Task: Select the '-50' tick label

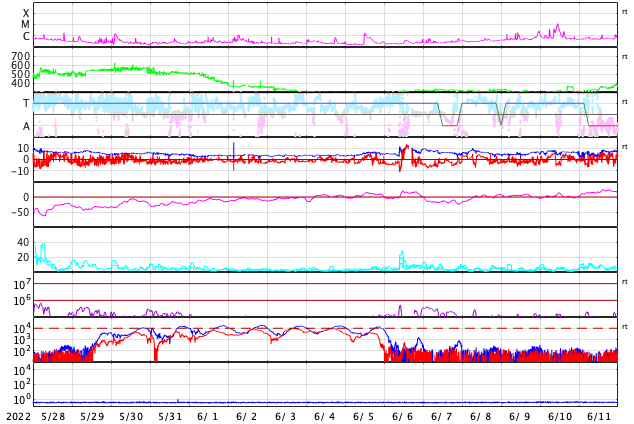Action: pyautogui.click(x=21, y=212)
